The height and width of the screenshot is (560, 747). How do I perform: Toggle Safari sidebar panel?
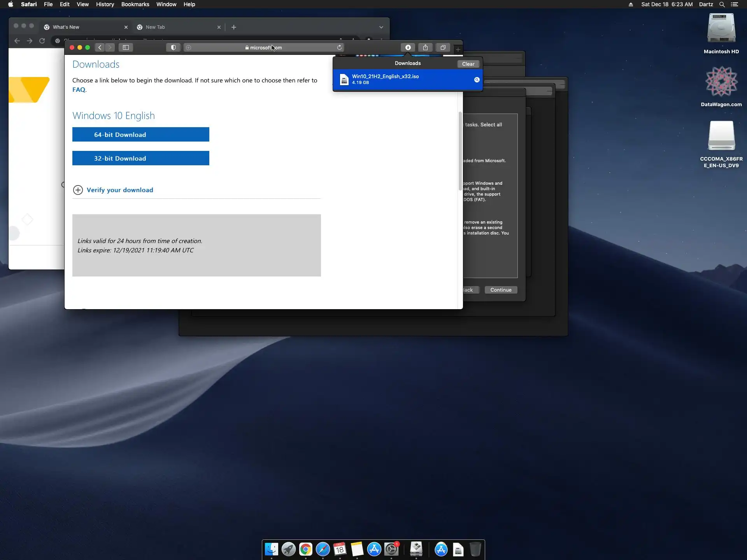pyautogui.click(x=126, y=47)
